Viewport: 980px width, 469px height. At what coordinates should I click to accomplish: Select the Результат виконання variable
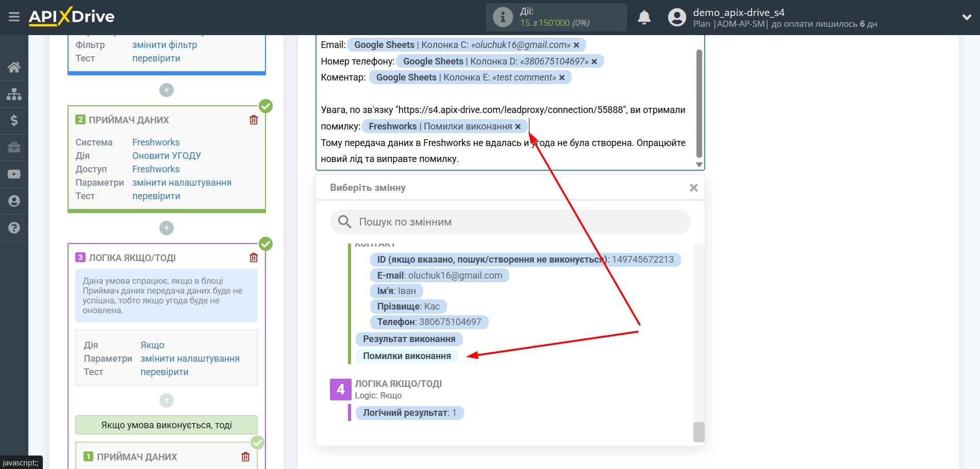pyautogui.click(x=409, y=339)
